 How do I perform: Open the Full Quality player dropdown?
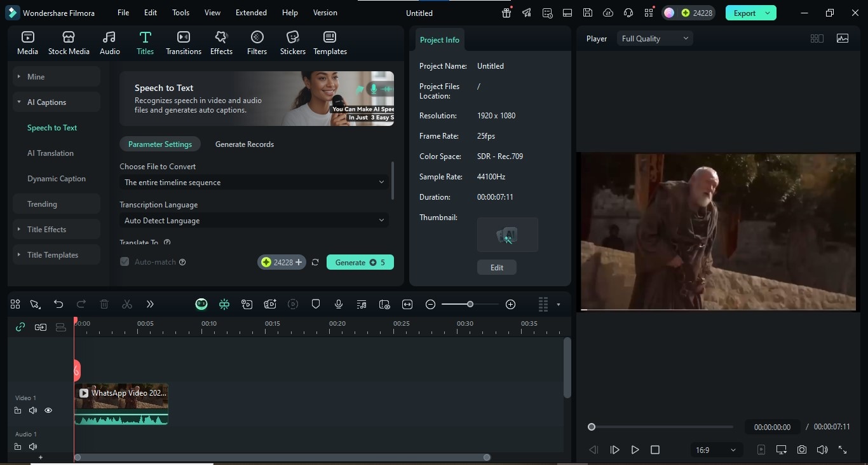click(654, 39)
